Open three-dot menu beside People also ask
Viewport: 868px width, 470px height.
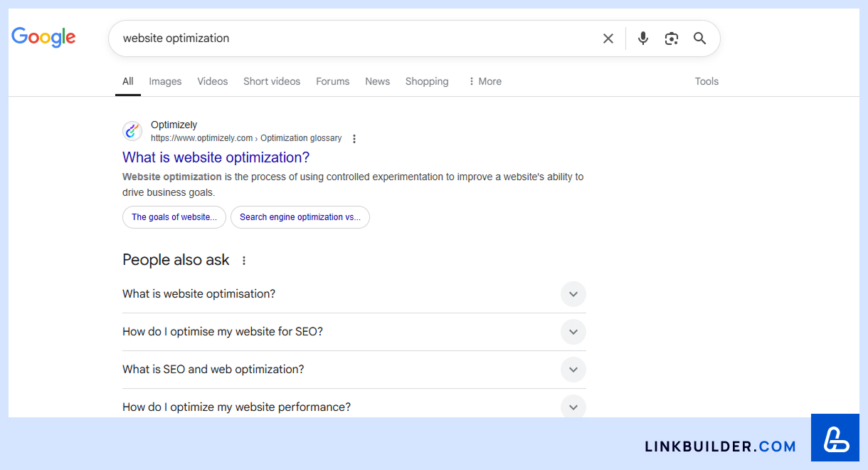(244, 261)
